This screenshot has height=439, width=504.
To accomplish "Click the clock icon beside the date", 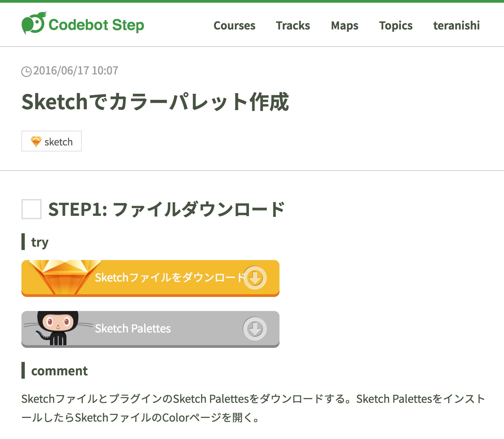I will 26,71.
